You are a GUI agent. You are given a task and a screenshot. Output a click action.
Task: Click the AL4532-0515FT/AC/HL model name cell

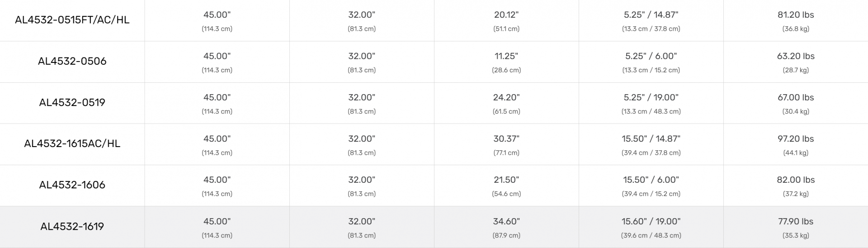pyautogui.click(x=72, y=20)
